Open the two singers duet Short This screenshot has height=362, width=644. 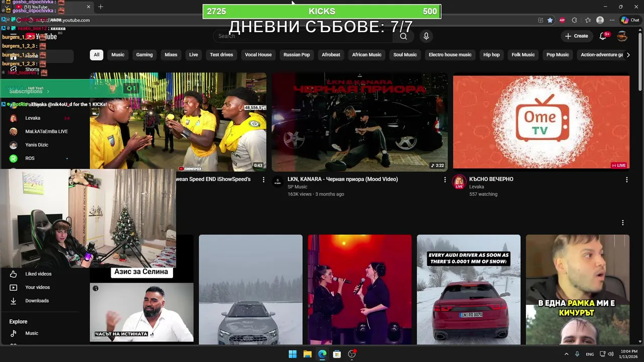coord(359,290)
